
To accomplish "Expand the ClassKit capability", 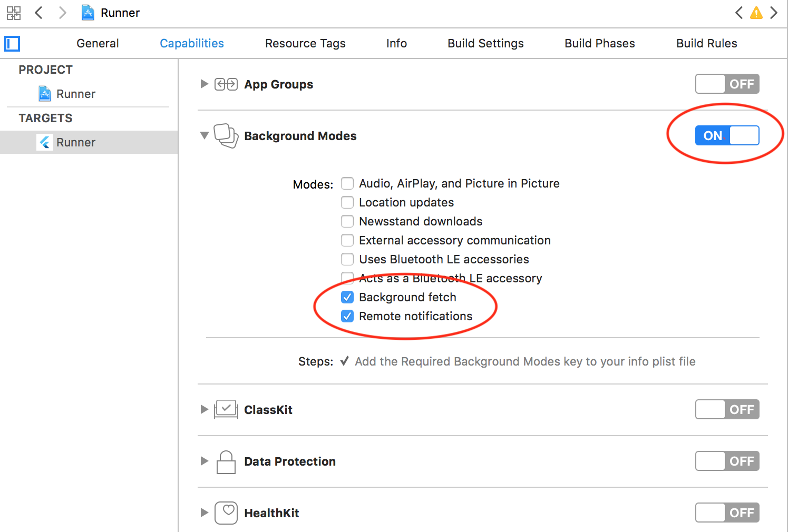I will coord(205,410).
